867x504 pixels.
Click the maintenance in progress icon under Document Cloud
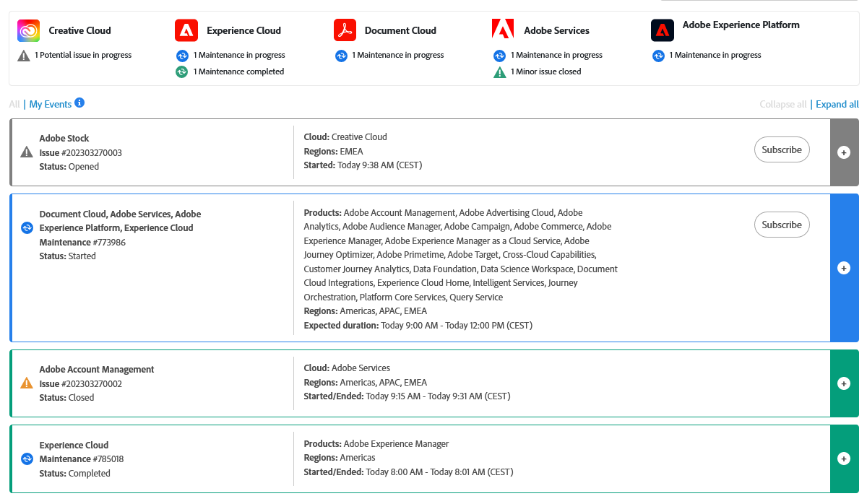[341, 55]
